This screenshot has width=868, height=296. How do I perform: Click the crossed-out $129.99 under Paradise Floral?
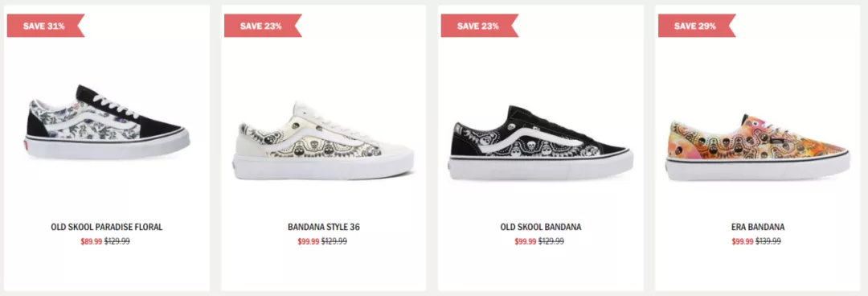pyautogui.click(x=117, y=241)
